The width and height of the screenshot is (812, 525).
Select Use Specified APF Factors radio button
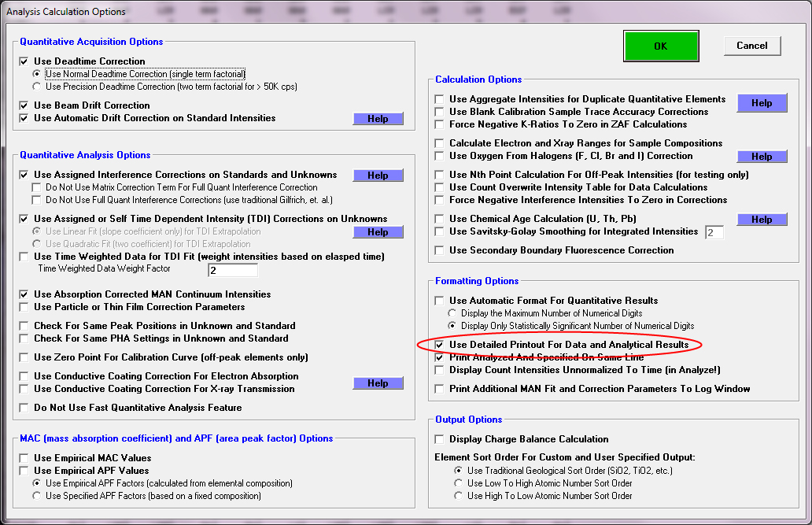click(x=37, y=496)
